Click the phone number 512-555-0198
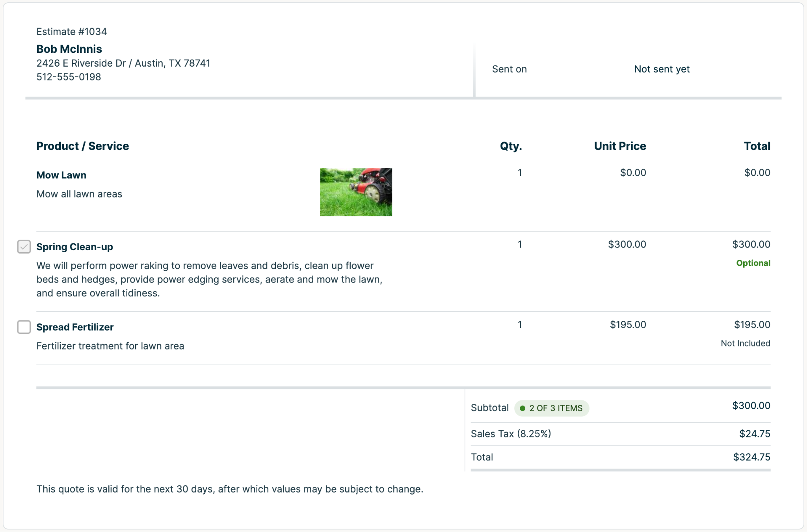The height and width of the screenshot is (532, 807). coord(69,77)
